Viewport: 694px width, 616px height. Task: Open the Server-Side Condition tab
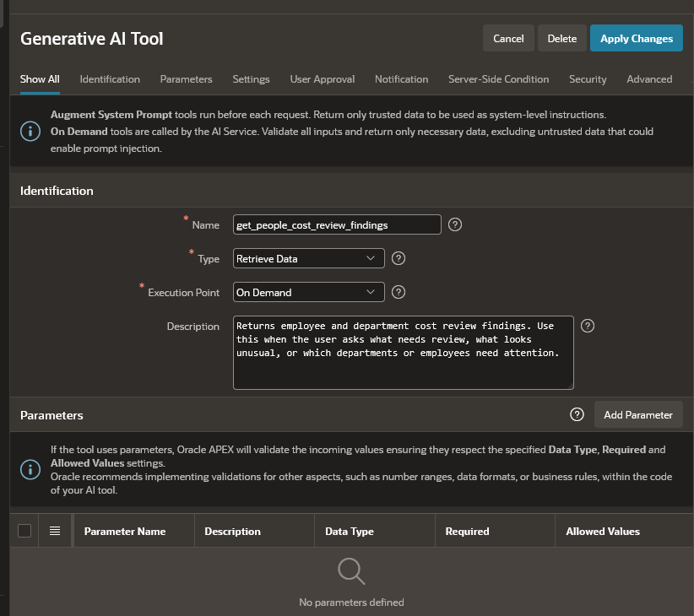[x=498, y=79]
